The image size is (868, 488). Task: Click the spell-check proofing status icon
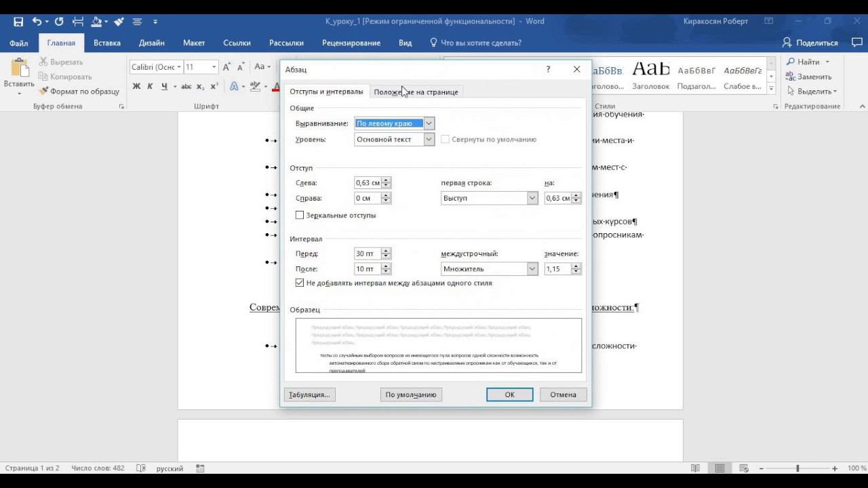click(x=141, y=468)
